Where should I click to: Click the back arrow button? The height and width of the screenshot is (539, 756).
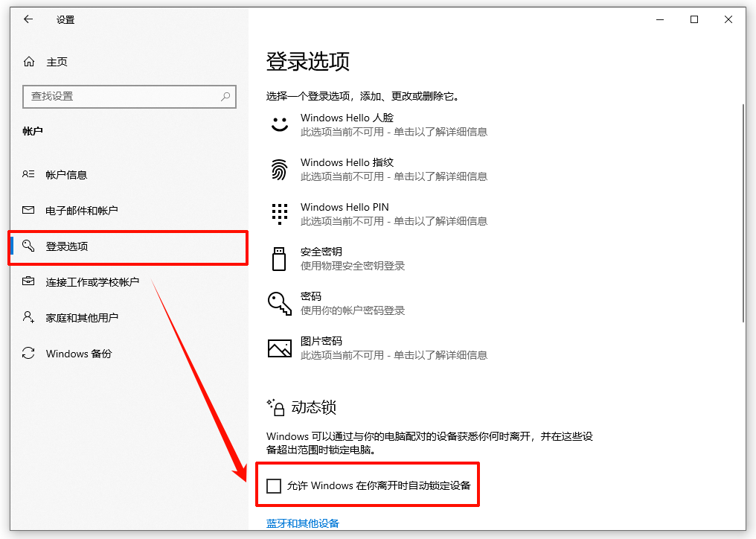tap(28, 19)
